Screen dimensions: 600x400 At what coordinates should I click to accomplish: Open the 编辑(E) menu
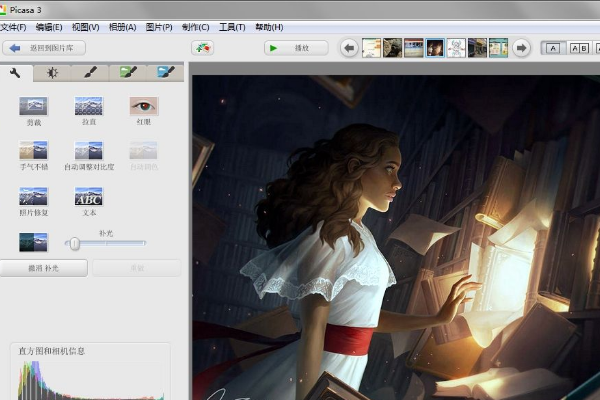pyautogui.click(x=49, y=27)
